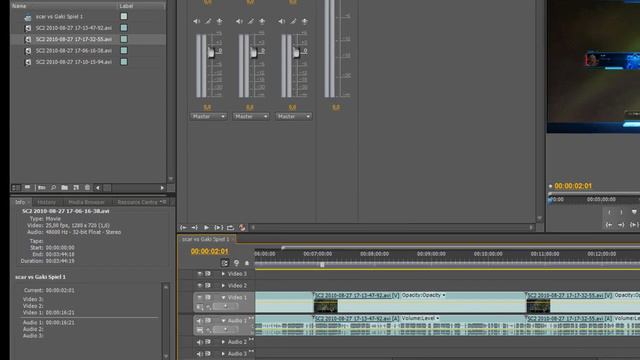Collapse the Video 1 track
Image resolution: width=640 pixels, height=360 pixels.
pos(223,297)
